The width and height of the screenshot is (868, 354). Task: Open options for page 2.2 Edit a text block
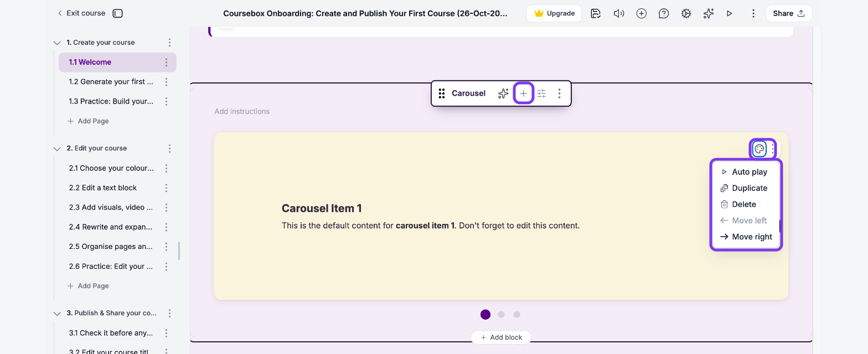click(166, 188)
